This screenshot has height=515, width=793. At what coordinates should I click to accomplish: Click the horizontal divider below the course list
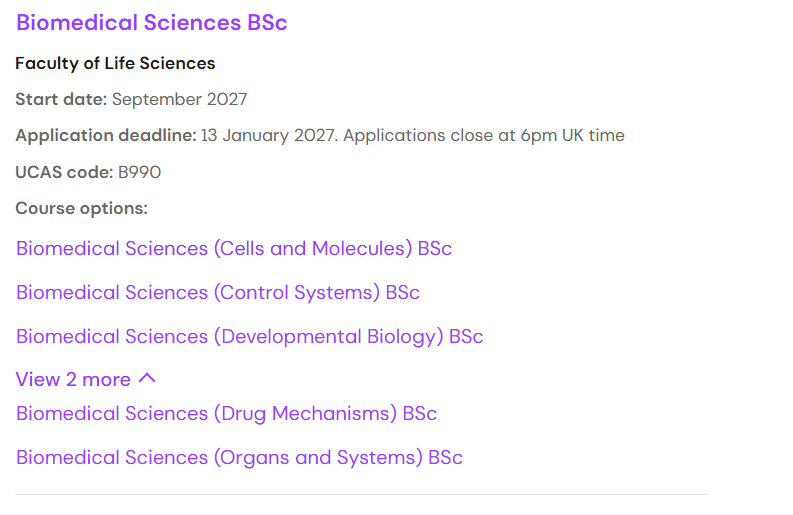click(x=361, y=494)
